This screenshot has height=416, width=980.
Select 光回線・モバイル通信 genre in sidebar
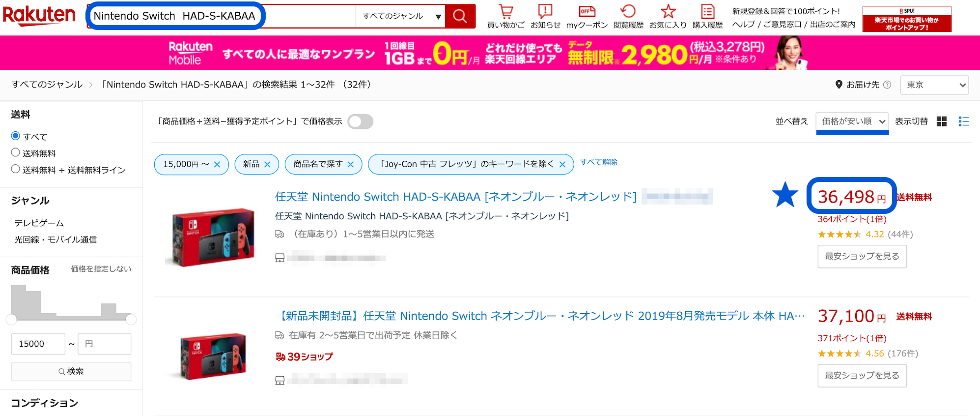pos(56,239)
